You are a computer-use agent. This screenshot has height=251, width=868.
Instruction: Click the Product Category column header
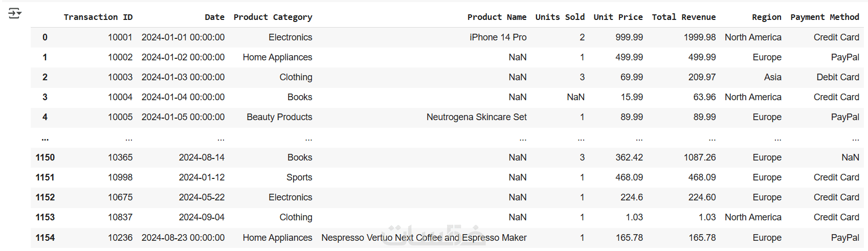click(x=273, y=17)
